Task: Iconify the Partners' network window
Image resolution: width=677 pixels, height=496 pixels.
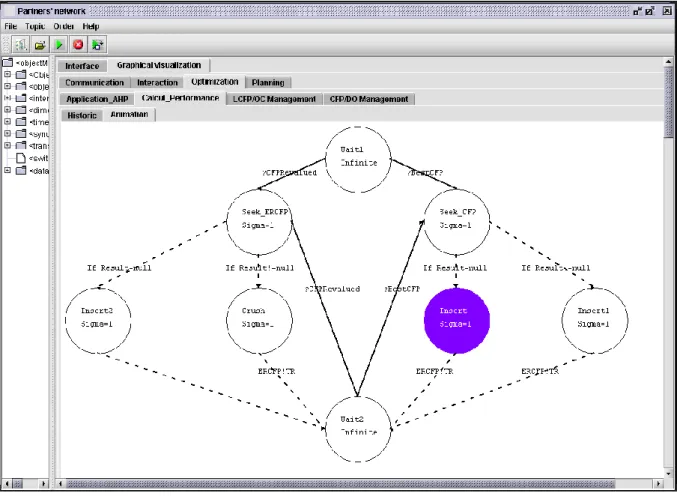Action: (637, 12)
